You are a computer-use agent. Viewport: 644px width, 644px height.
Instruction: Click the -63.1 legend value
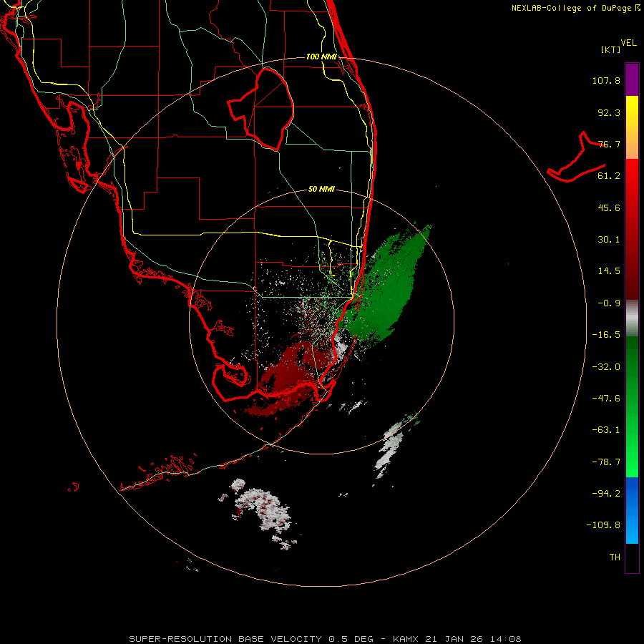(606, 430)
